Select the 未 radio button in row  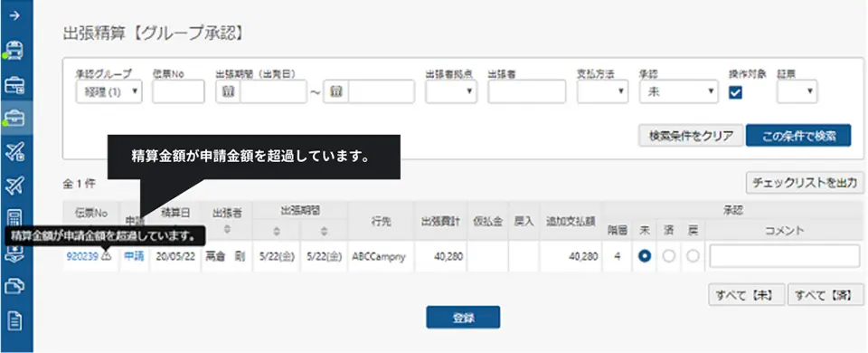click(x=645, y=256)
